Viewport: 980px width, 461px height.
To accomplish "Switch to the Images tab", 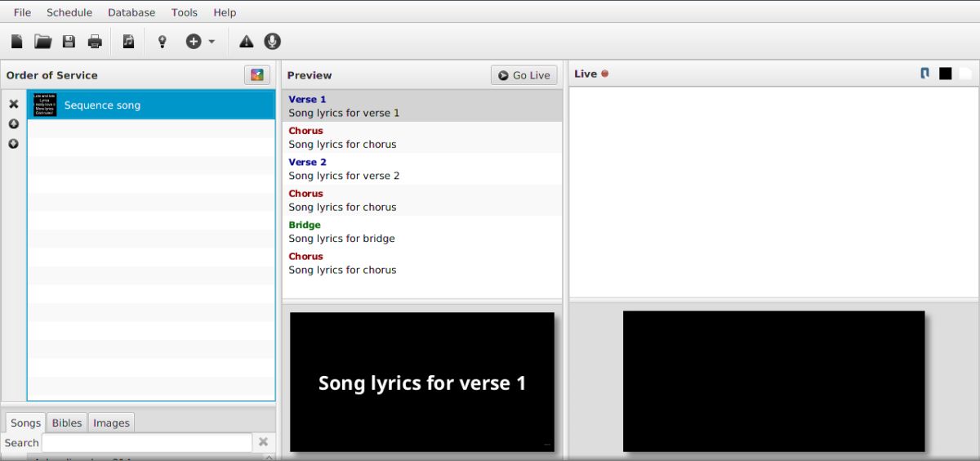I will tap(111, 423).
